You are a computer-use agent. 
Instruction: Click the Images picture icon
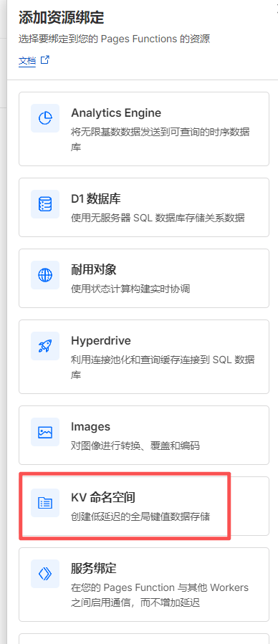click(x=45, y=432)
